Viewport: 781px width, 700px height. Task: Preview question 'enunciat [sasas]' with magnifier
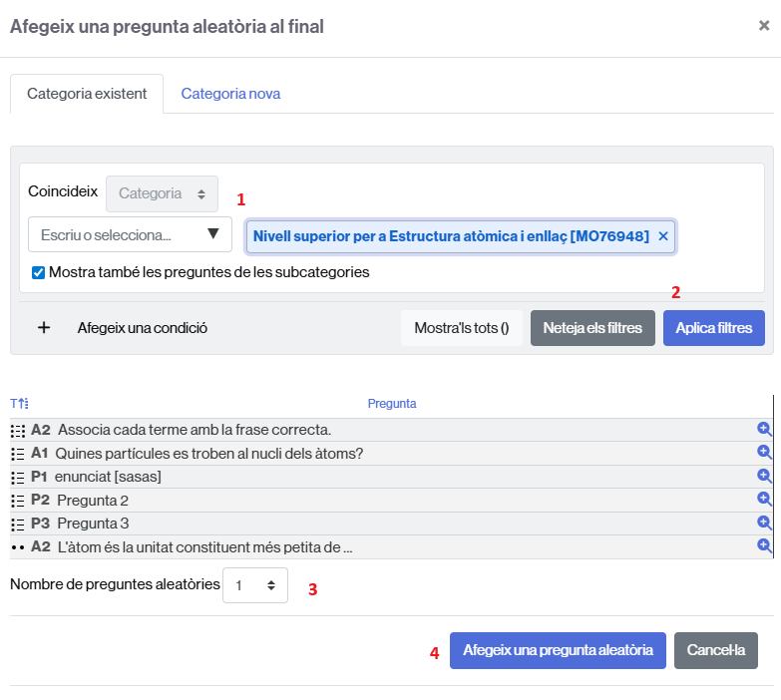pyautogui.click(x=764, y=476)
